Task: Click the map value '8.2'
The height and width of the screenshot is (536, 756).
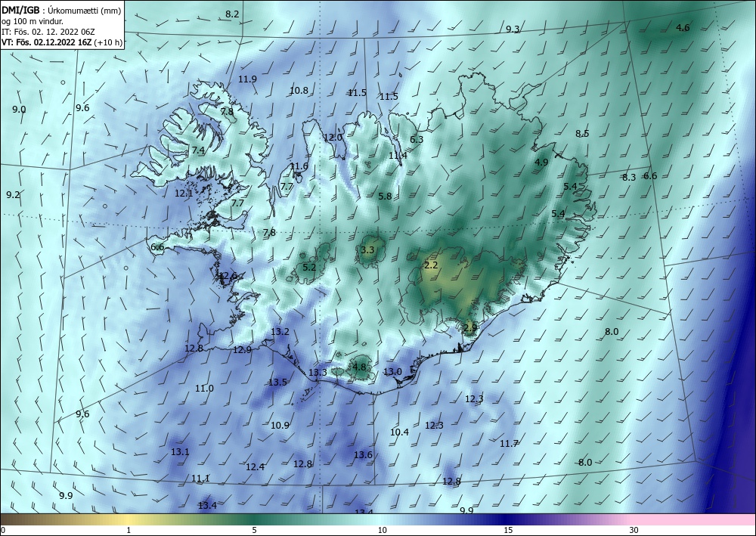Action: [232, 14]
